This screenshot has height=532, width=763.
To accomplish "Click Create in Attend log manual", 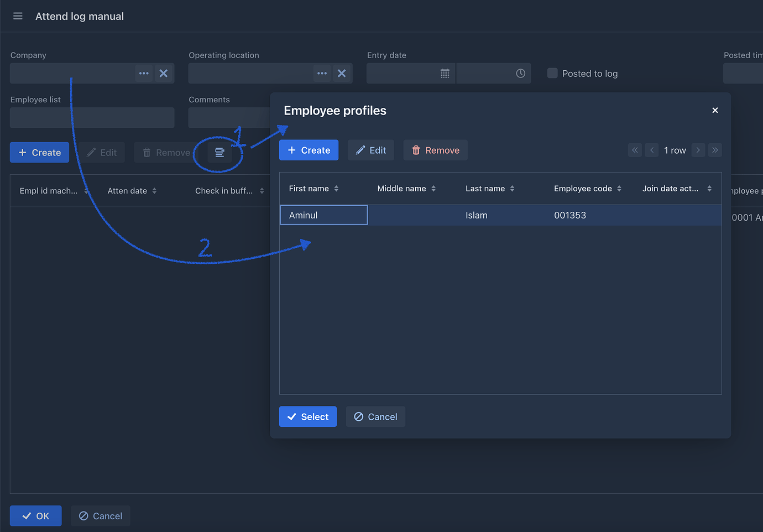I will pos(39,152).
